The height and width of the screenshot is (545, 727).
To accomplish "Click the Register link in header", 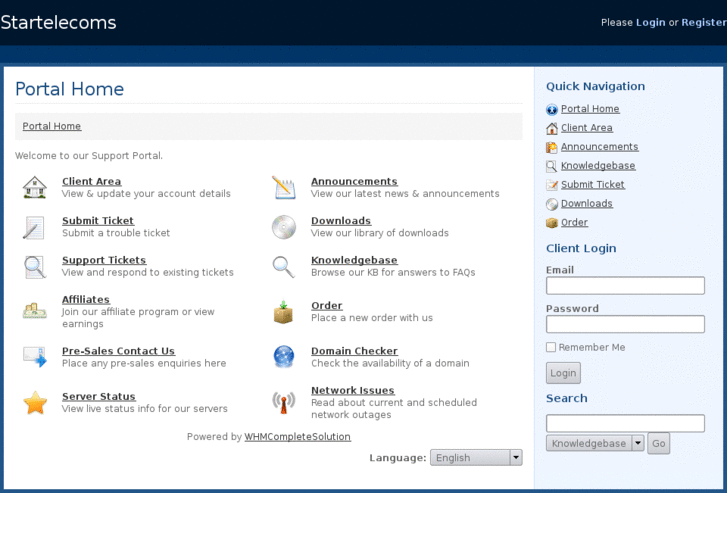I will pyautogui.click(x=703, y=22).
